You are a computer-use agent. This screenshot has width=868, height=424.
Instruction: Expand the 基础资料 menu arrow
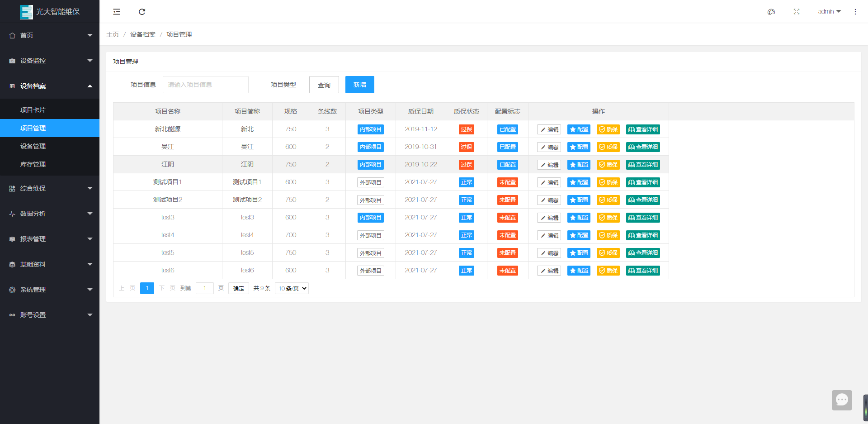click(x=90, y=264)
